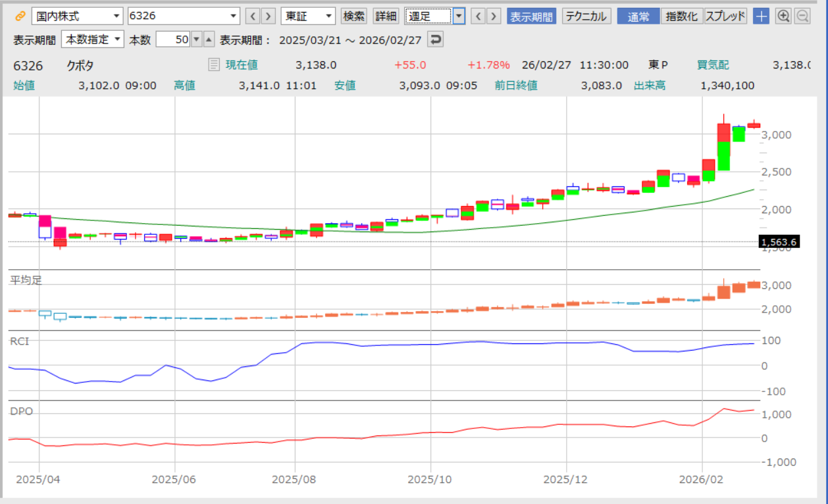Viewport: 828px width, 504px height.
Task: Open the memo icon beside クボタ
Action: click(x=213, y=64)
